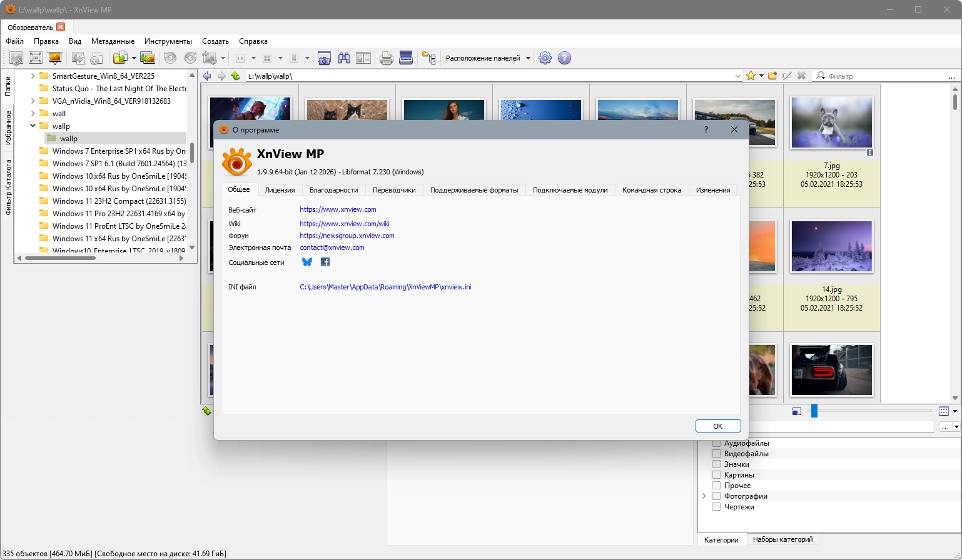Viewport: 962px width, 560px height.
Task: Click the blue help question-mark icon
Action: (x=564, y=58)
